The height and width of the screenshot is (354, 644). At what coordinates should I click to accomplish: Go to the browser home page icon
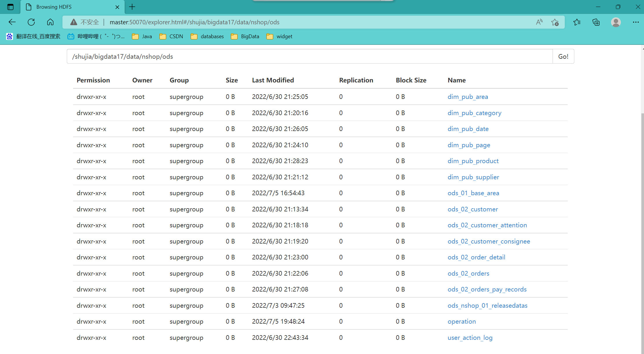(x=50, y=22)
